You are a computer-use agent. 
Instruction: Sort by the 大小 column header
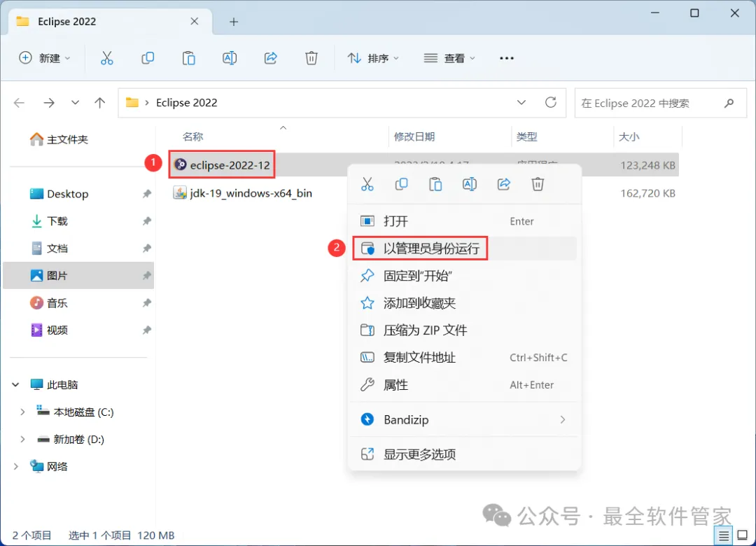coord(629,137)
